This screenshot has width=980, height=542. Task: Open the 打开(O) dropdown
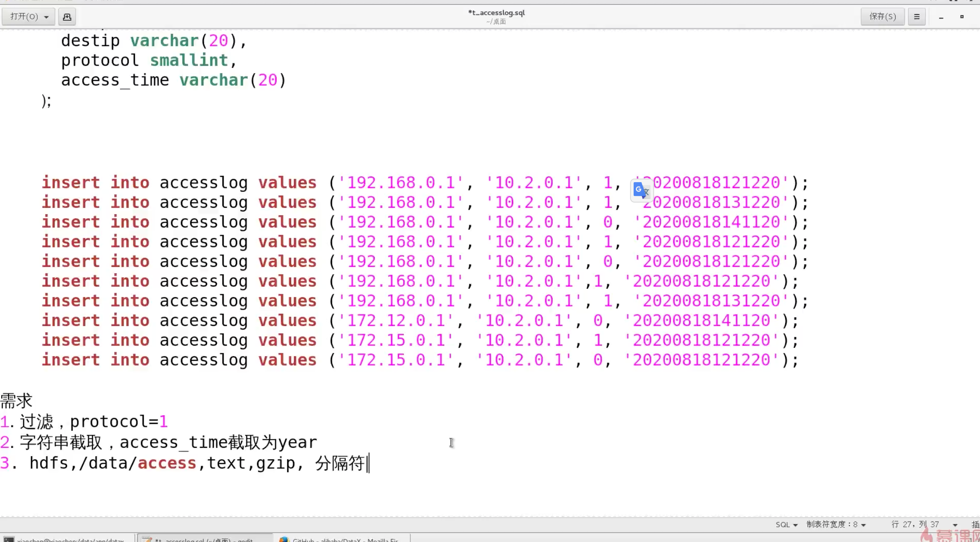tap(29, 17)
